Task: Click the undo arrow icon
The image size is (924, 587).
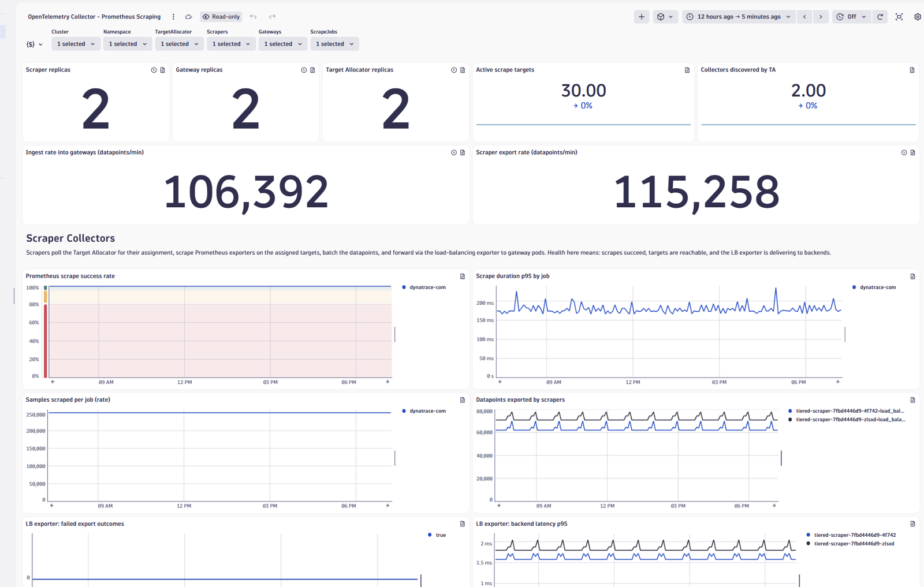Action: [x=253, y=17]
